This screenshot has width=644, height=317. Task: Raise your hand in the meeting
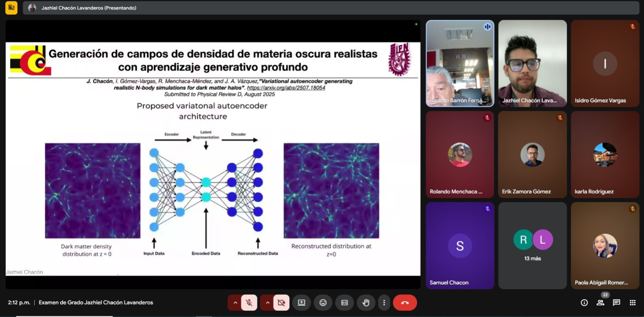coord(366,302)
